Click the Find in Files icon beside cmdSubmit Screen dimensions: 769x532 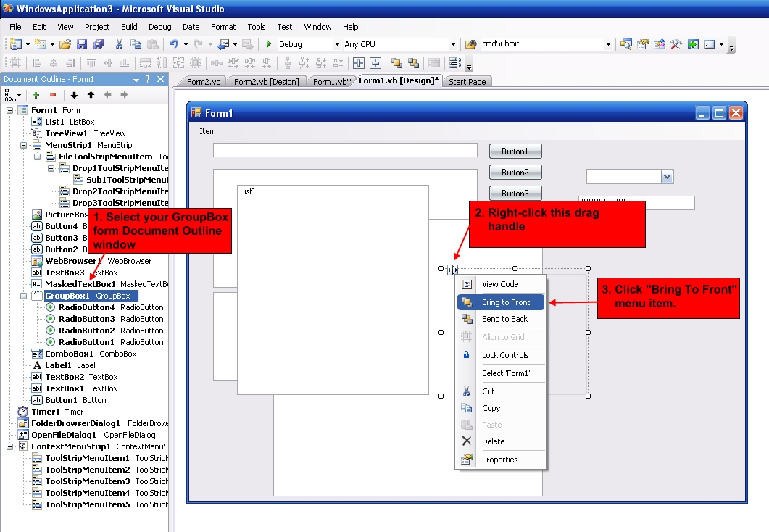point(470,45)
